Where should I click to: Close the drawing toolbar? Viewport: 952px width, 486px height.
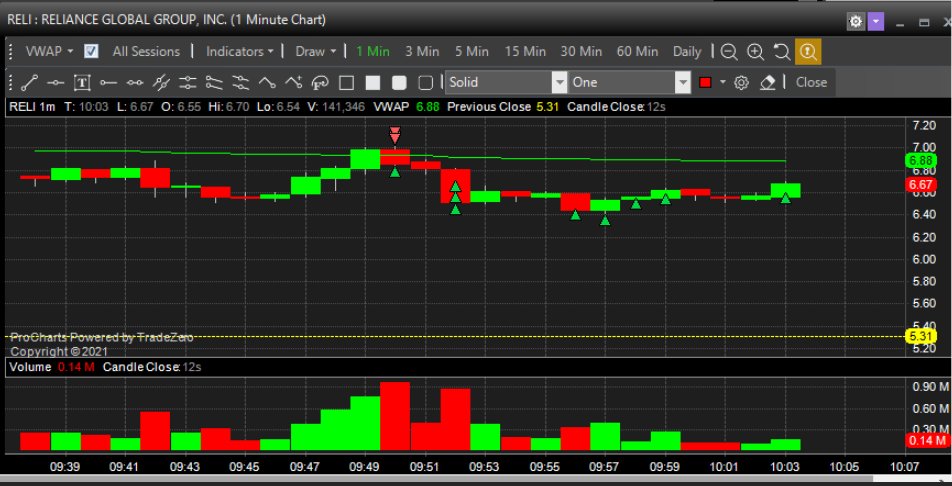(x=811, y=82)
